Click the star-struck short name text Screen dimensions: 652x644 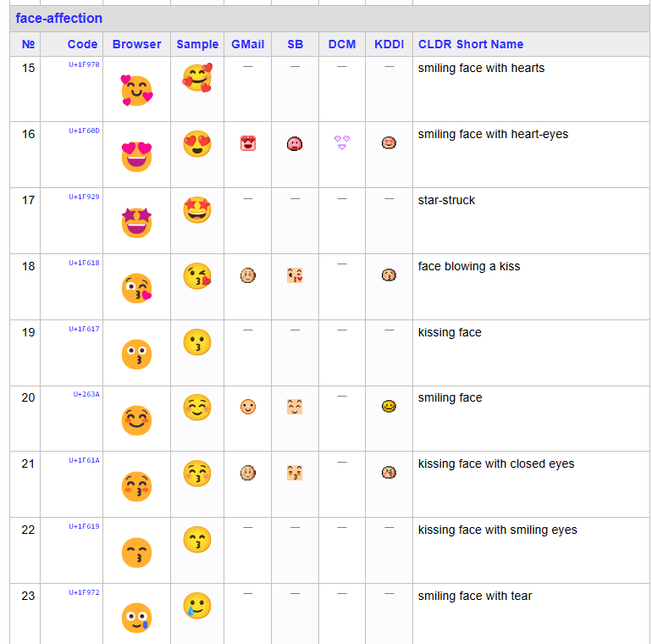coord(446,200)
